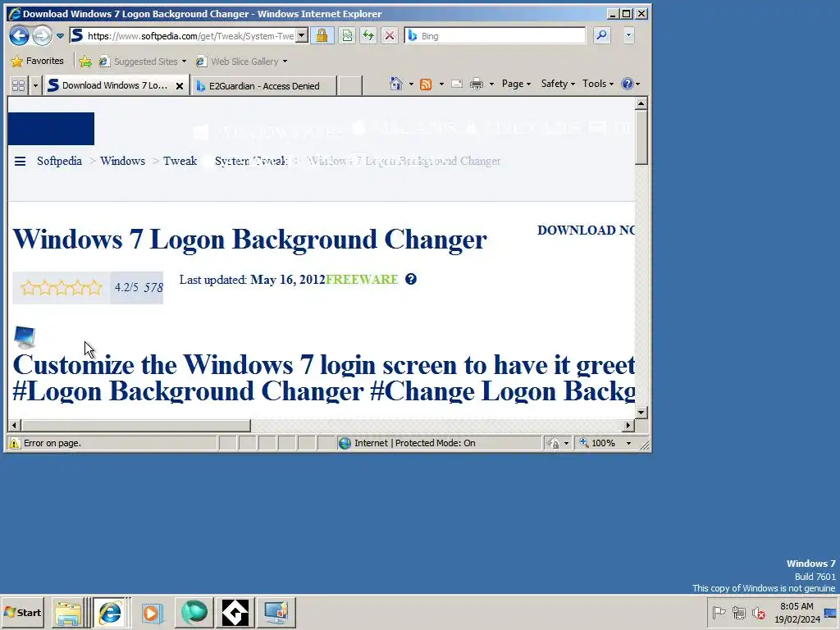This screenshot has width=840, height=630.
Task: Follow the System Tweak breadcrumb link
Action: 251,162
